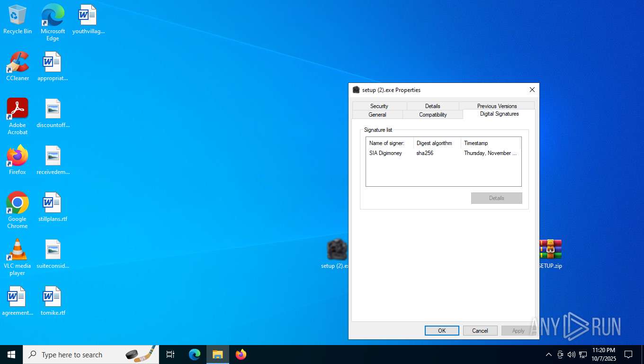Image resolution: width=644 pixels, height=364 pixels.
Task: Open File Explorer from taskbar
Action: [218, 355]
